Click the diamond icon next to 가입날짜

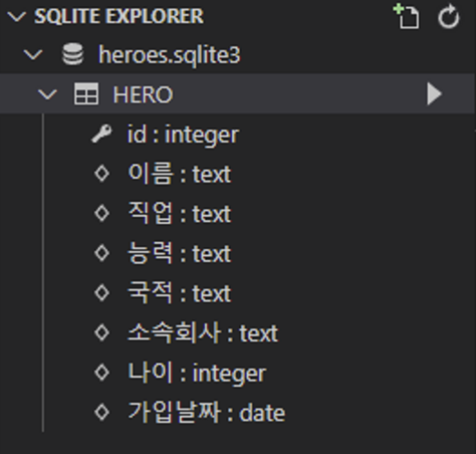click(101, 412)
